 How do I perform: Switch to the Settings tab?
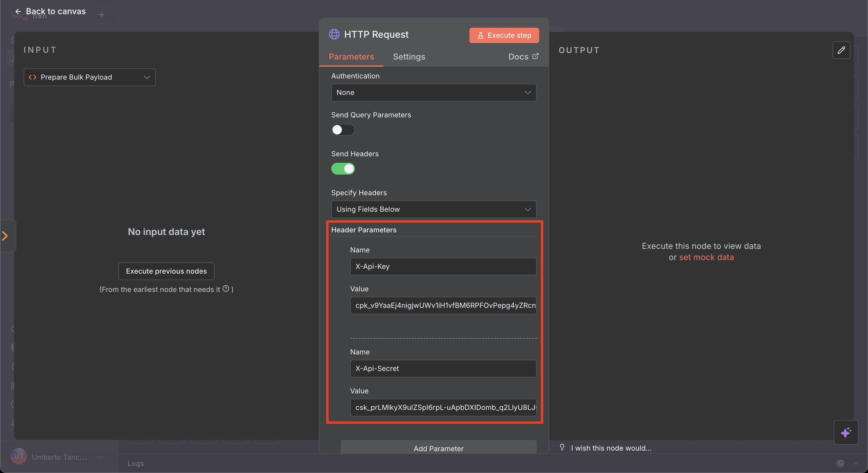pyautogui.click(x=409, y=57)
